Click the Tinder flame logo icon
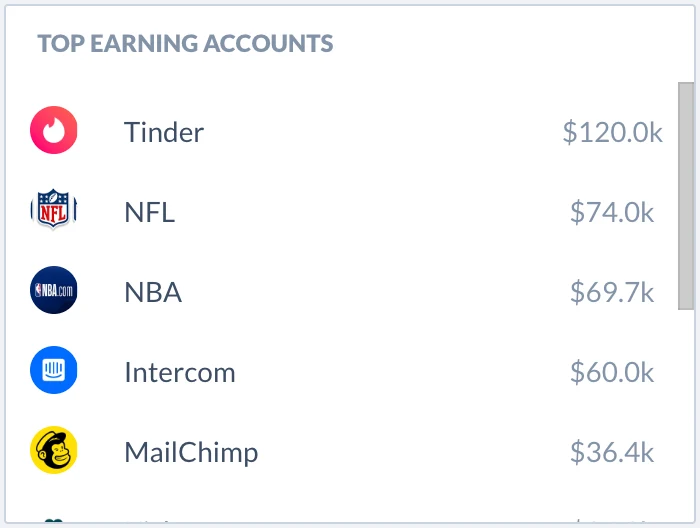 point(54,130)
